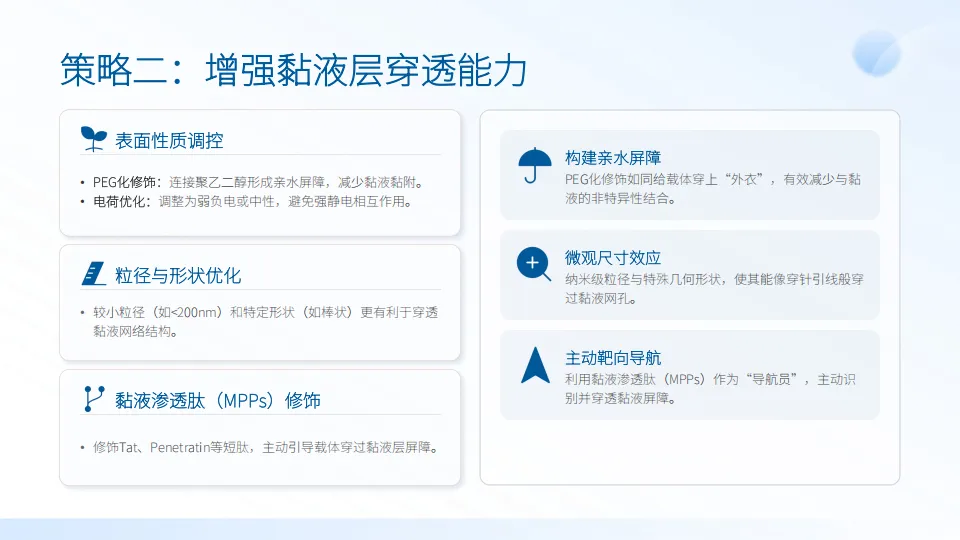This screenshot has height=540, width=960.
Task: Click the description 纳米级粒径与特殊几何形状
Action: coord(714,289)
